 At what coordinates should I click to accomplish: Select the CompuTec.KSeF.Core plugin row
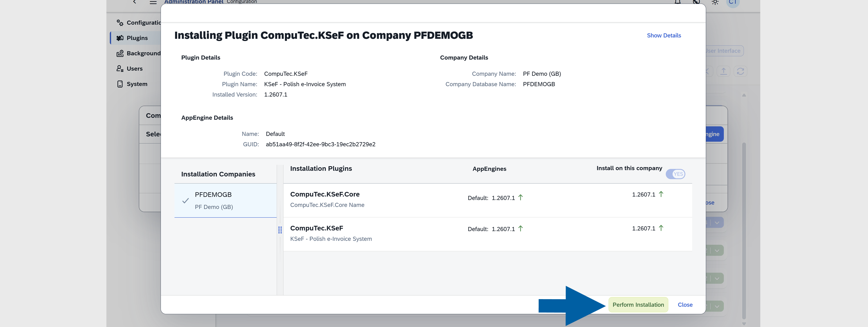point(487,200)
